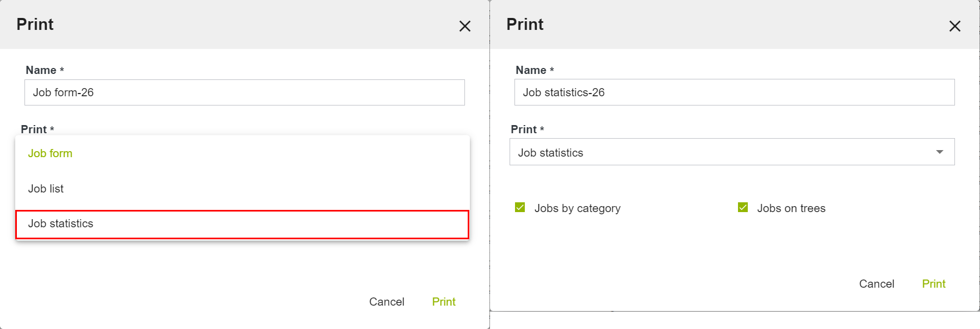Click the Name label above Job form-26
The width and height of the screenshot is (980, 329).
click(x=41, y=70)
